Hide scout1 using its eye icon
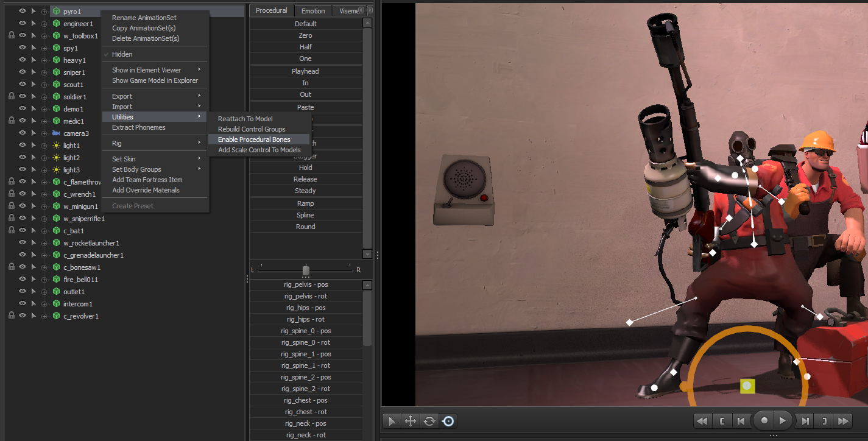Screen dimensions: 868x441 point(23,85)
